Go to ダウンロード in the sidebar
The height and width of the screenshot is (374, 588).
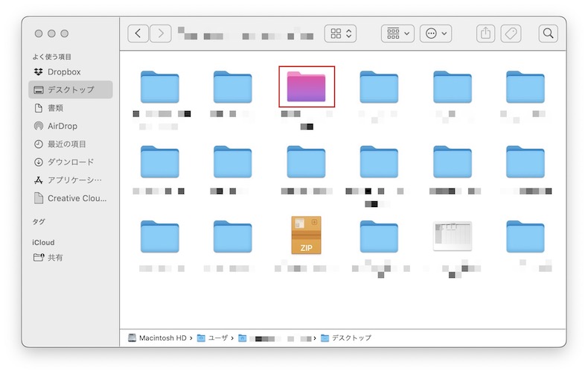pos(71,162)
